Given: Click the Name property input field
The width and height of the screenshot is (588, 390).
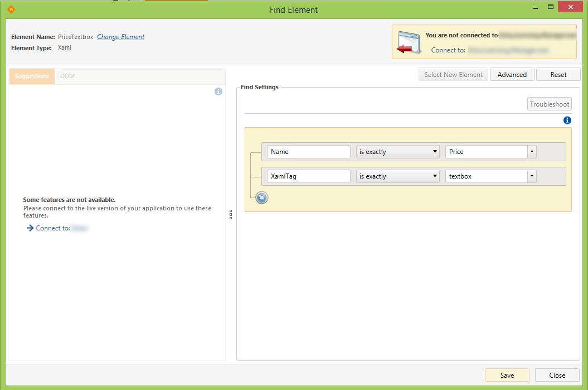Looking at the screenshot, I should (x=308, y=152).
